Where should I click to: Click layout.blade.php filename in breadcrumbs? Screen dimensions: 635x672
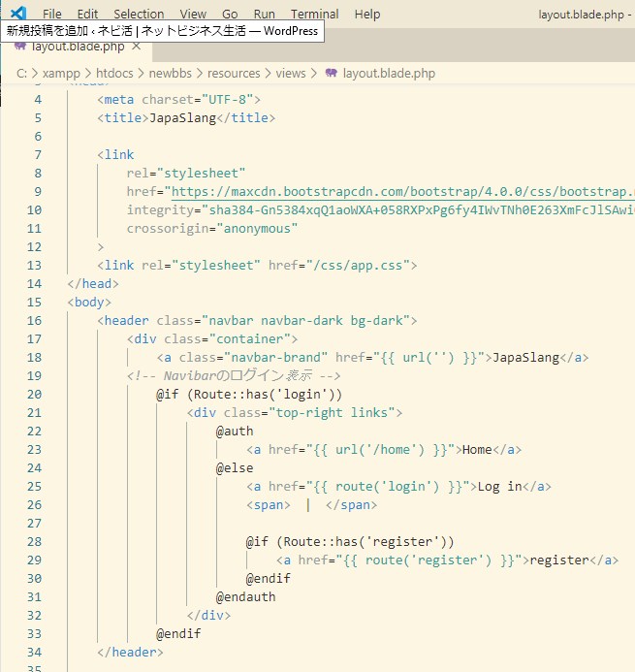389,73
